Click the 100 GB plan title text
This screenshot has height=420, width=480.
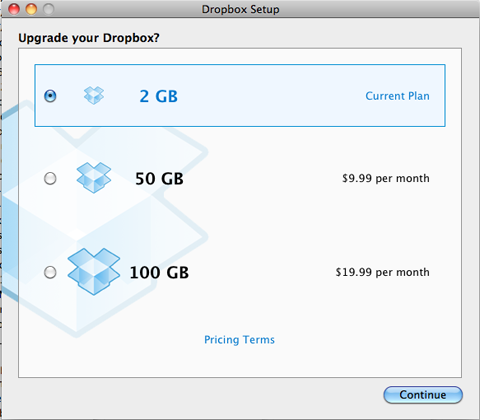coord(159,273)
